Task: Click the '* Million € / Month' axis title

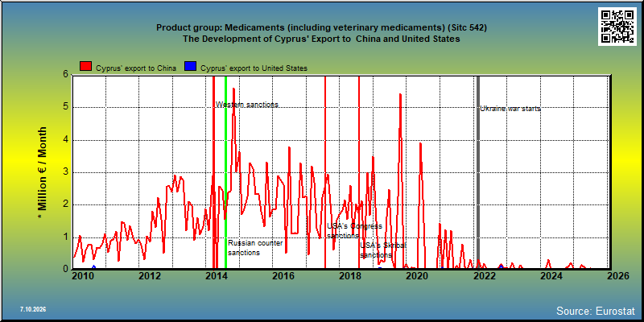Action: 43,173
